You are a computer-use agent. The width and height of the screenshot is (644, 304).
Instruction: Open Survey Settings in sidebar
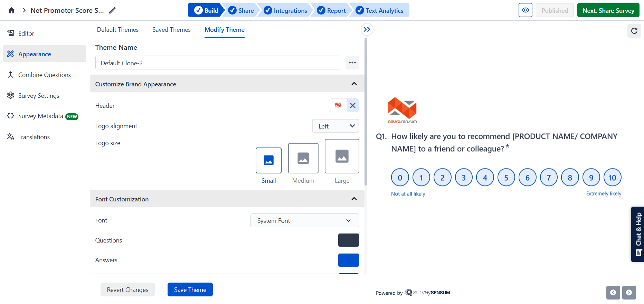(39, 96)
